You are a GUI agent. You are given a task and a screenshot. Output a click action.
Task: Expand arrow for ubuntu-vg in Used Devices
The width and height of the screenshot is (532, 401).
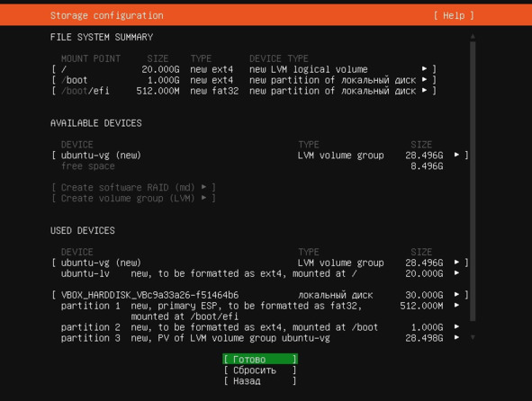(456, 263)
